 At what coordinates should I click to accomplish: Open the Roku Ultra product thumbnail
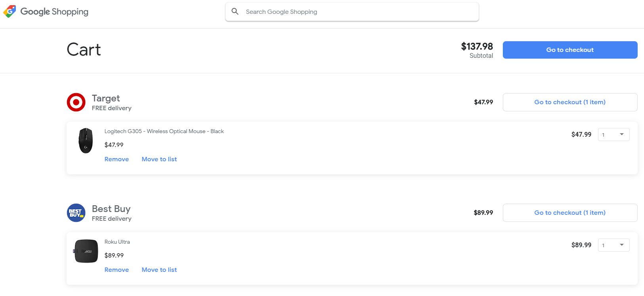[86, 251]
